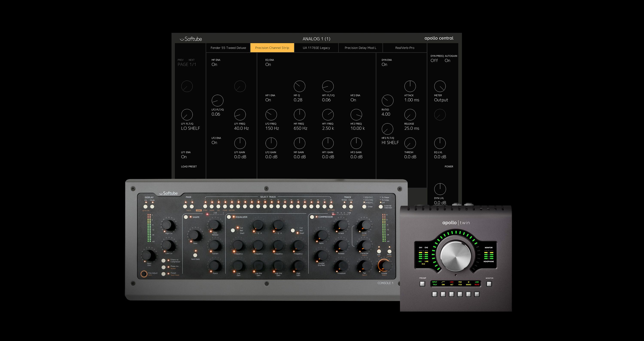Click the HF1 FREQ 2.50 k knob

point(328,115)
